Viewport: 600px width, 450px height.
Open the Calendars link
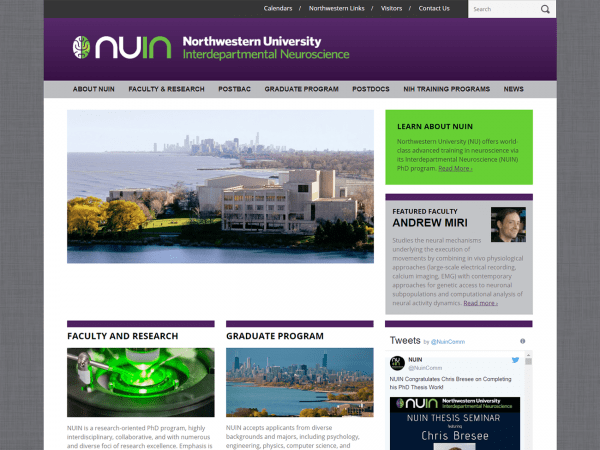[x=278, y=8]
